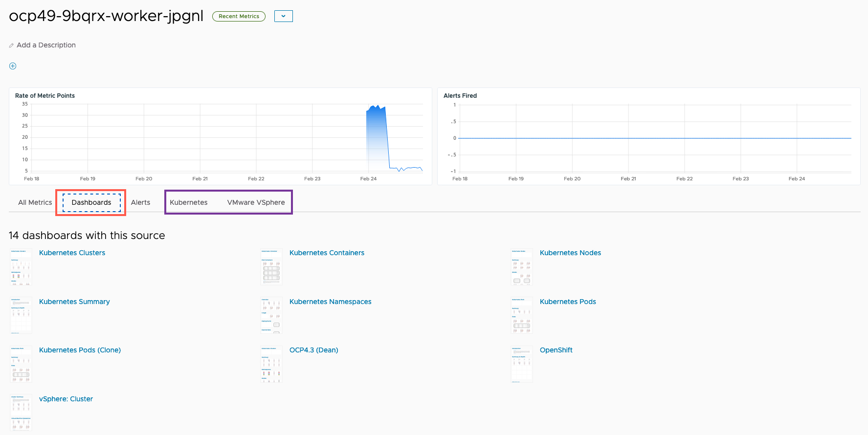The width and height of the screenshot is (868, 435).
Task: Open the OCP4.3 (Dean) dashboard link
Action: click(313, 350)
